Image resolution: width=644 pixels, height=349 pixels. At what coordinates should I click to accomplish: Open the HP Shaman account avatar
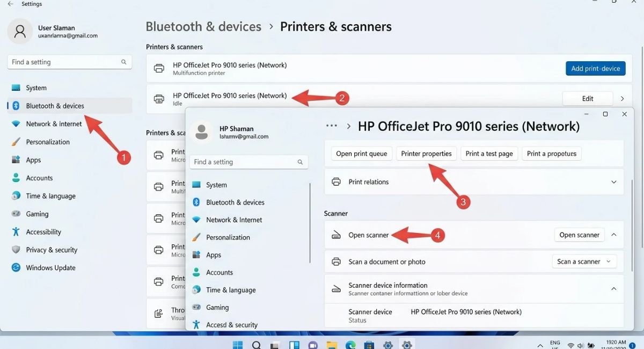click(202, 132)
